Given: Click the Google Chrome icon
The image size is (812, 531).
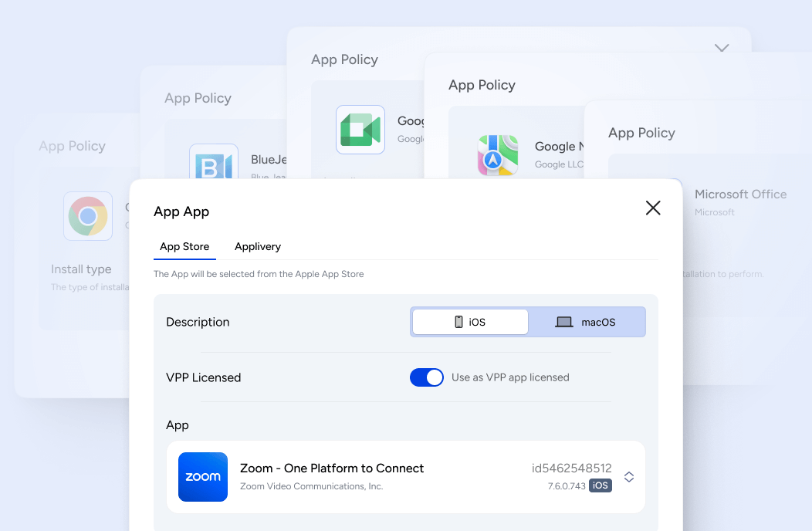Looking at the screenshot, I should 88,216.
